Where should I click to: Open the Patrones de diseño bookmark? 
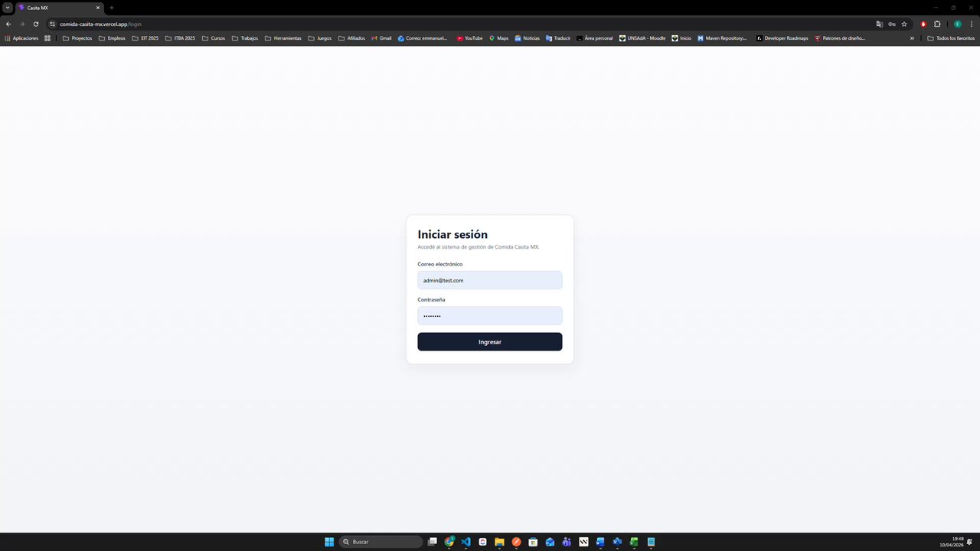(840, 37)
